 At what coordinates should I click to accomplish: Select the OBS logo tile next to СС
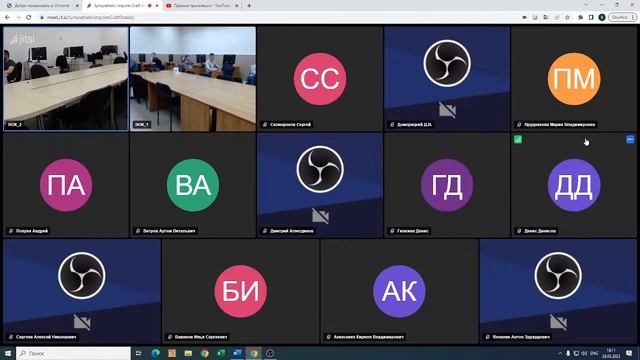447,79
